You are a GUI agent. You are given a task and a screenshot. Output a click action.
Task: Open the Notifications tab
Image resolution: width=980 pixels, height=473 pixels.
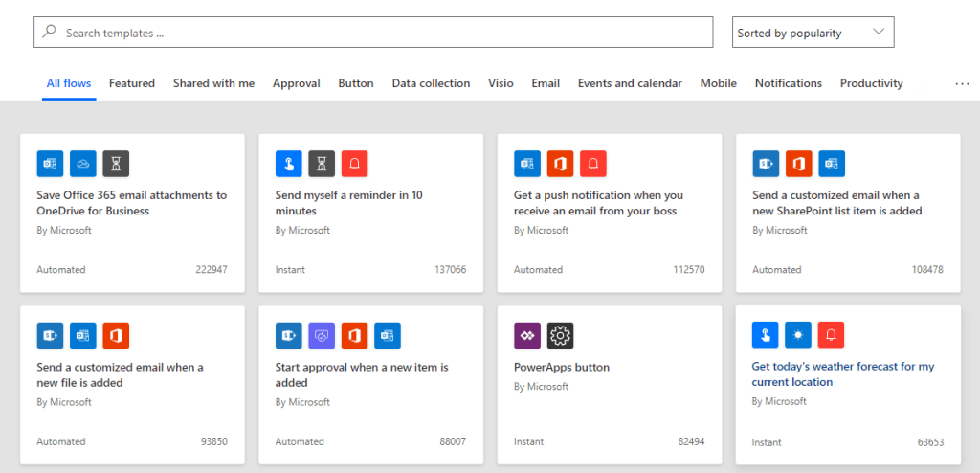(789, 83)
